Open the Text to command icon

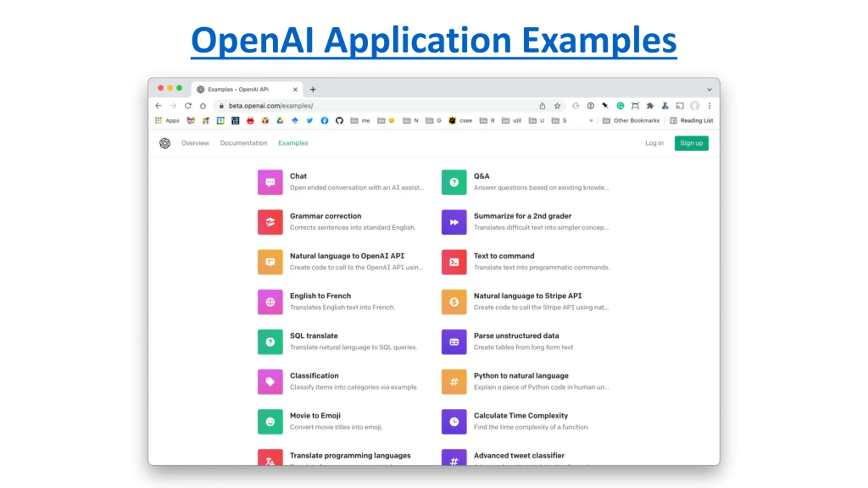click(454, 262)
